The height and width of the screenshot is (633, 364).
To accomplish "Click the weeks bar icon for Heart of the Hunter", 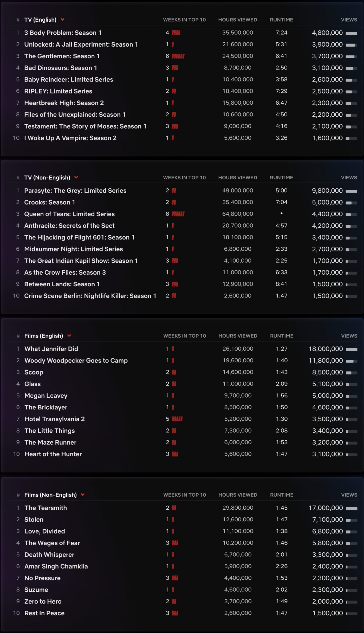I will (175, 454).
